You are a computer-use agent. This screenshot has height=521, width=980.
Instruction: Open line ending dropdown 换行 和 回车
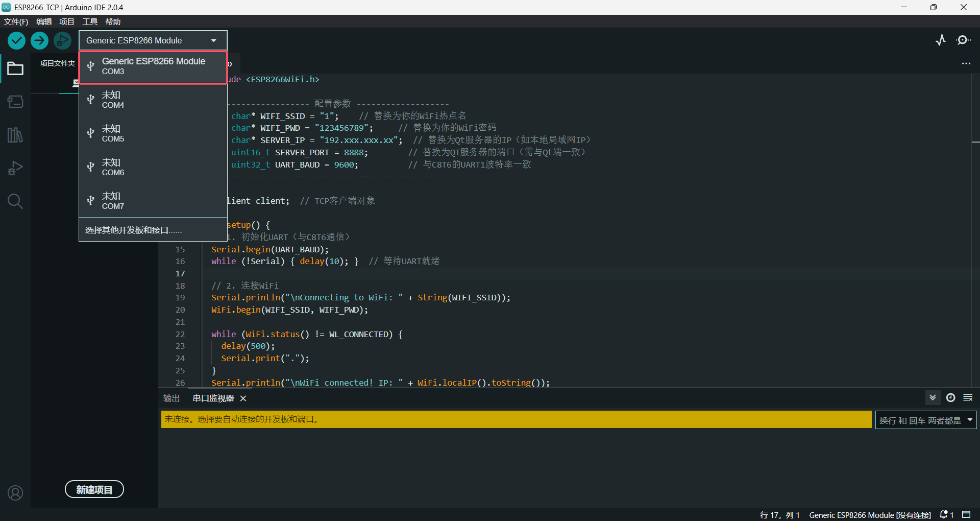tap(926, 420)
